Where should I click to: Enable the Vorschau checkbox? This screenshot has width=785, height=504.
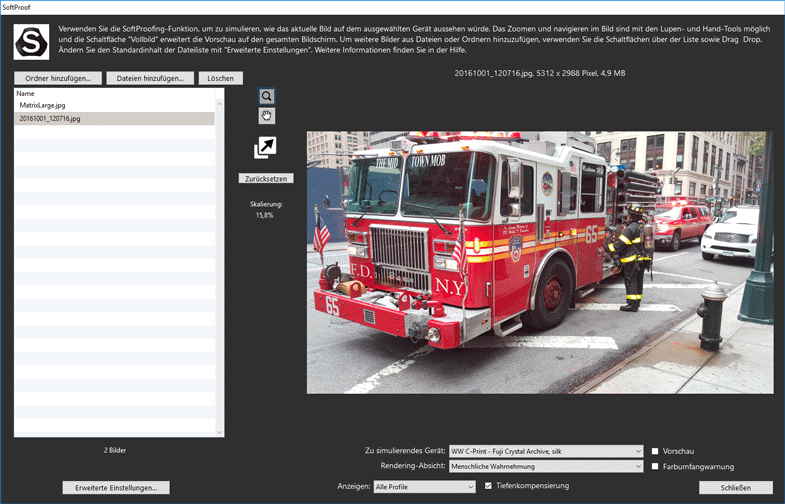point(655,451)
